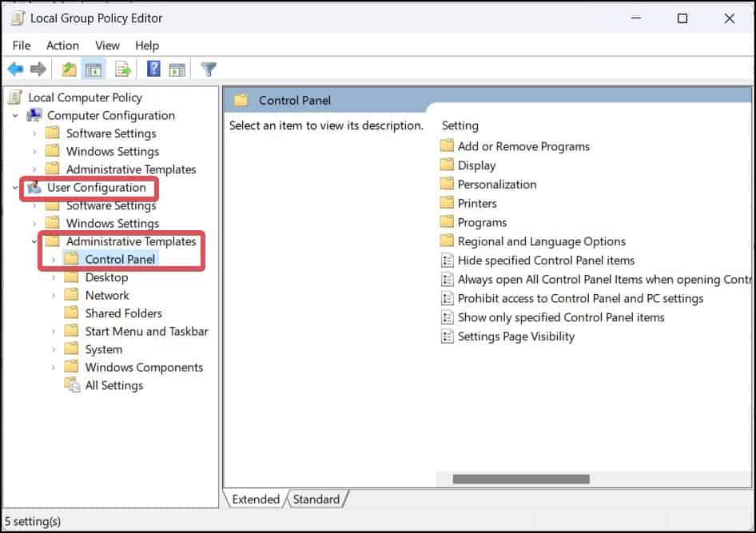756x533 pixels.
Task: Click the policy icon beside Settings Page Visibility
Action: click(448, 336)
